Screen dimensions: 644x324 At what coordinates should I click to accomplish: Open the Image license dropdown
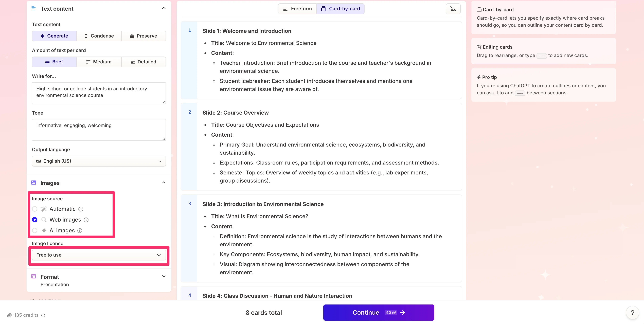[x=99, y=255]
